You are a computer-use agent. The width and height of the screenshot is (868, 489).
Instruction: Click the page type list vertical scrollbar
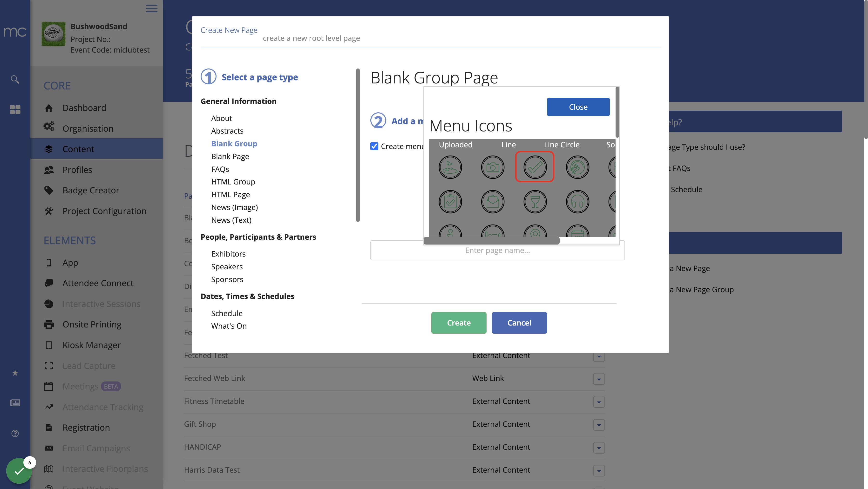[358, 145]
